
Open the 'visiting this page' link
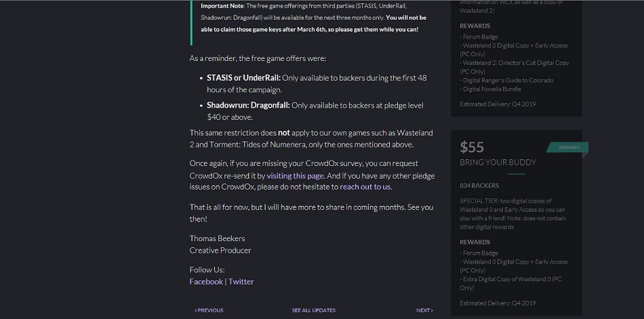(295, 175)
